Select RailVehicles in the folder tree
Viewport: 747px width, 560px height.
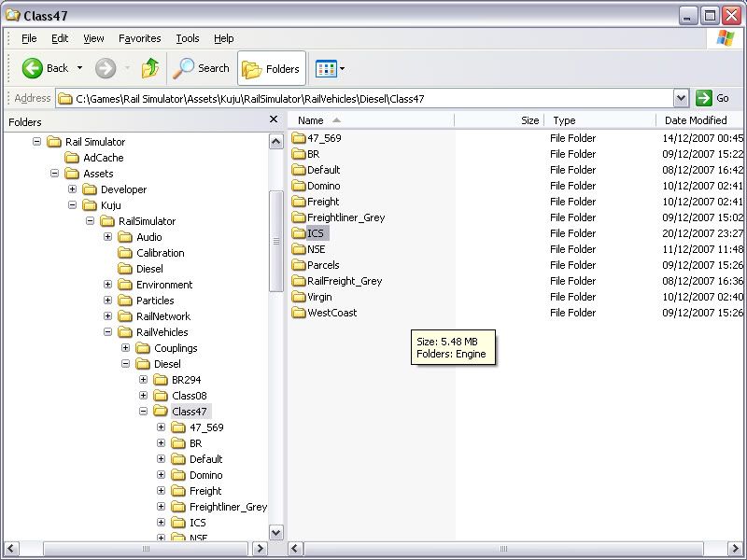pyautogui.click(x=162, y=332)
